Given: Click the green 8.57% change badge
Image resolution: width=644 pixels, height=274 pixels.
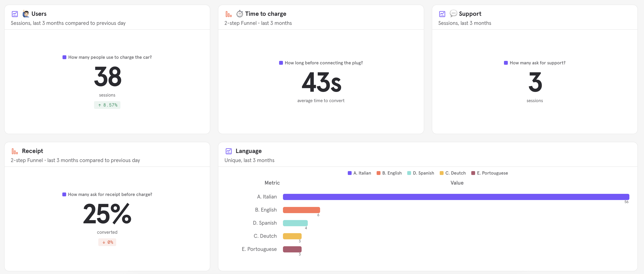Looking at the screenshot, I should coord(107,105).
